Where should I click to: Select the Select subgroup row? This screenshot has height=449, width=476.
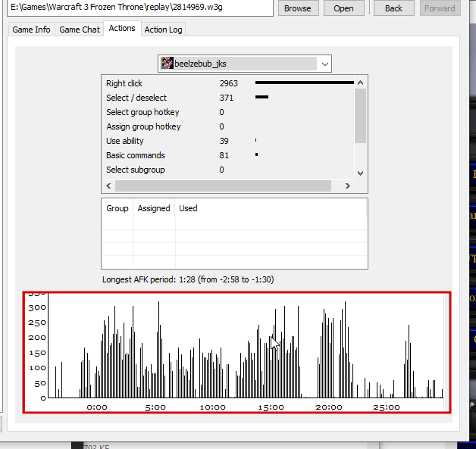(228, 170)
